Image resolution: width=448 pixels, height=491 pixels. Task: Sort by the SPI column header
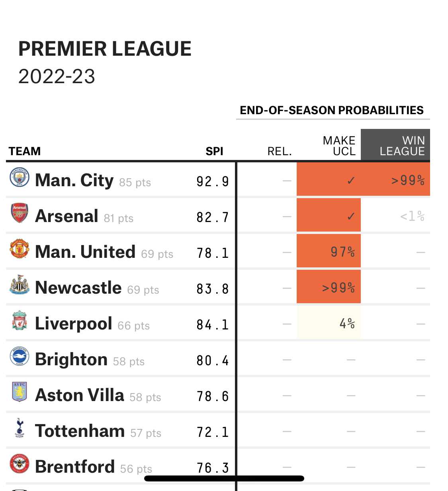pyautogui.click(x=214, y=151)
